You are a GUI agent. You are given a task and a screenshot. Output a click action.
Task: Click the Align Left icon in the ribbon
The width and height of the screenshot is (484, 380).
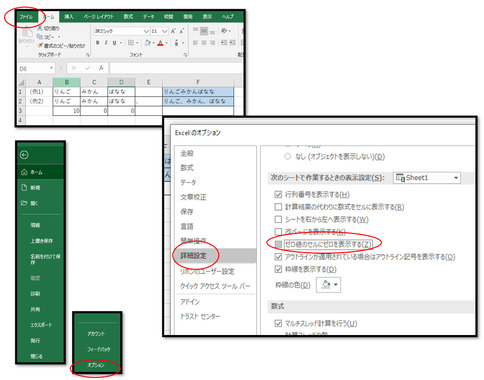coord(196,43)
